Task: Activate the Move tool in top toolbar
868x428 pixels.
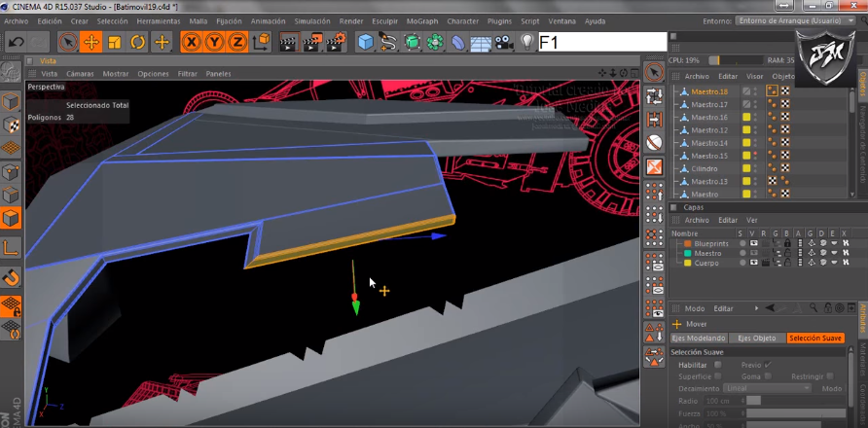Action: pos(91,42)
